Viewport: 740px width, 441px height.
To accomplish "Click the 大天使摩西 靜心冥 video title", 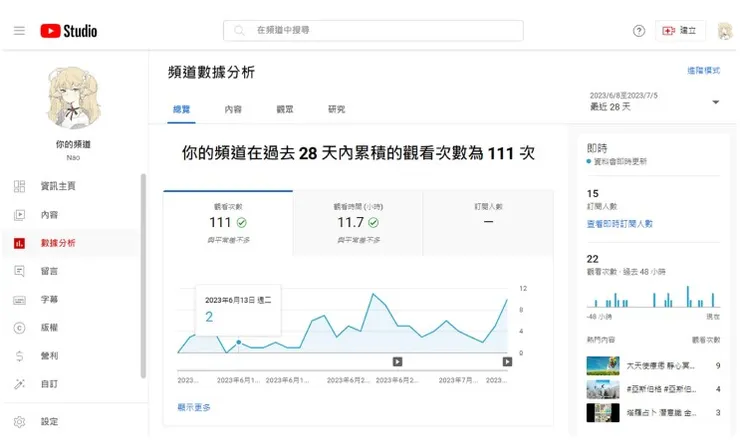I will click(x=661, y=366).
